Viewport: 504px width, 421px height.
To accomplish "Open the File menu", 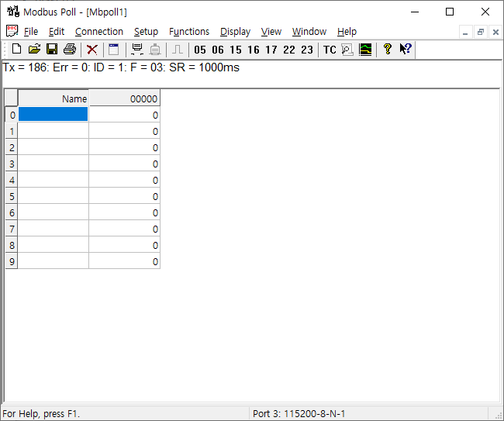I will [x=31, y=32].
